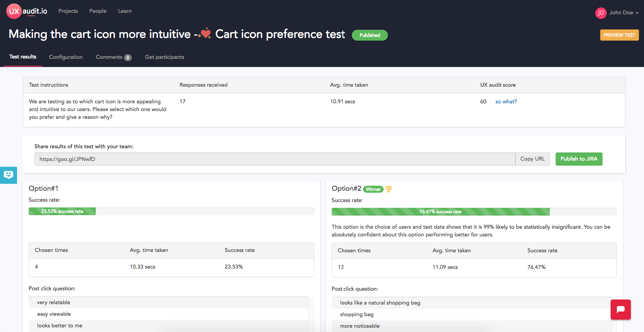Image resolution: width=644 pixels, height=332 pixels.
Task: Click the UX audit.io logo
Action: click(x=27, y=11)
